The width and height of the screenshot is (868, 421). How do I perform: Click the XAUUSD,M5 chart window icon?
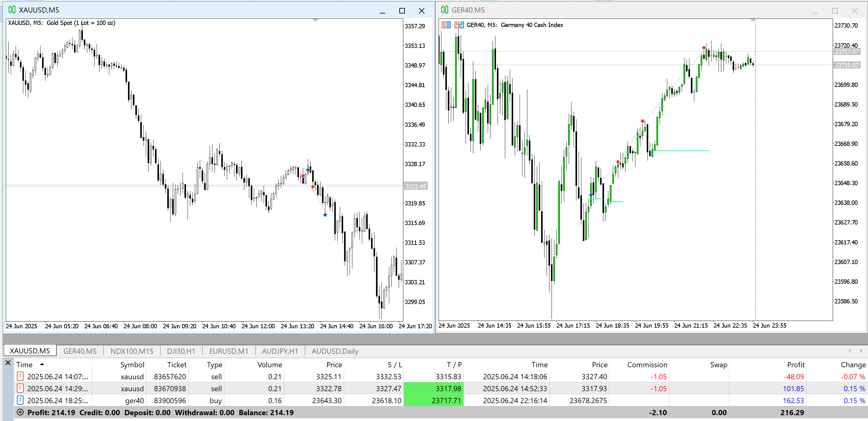point(12,10)
